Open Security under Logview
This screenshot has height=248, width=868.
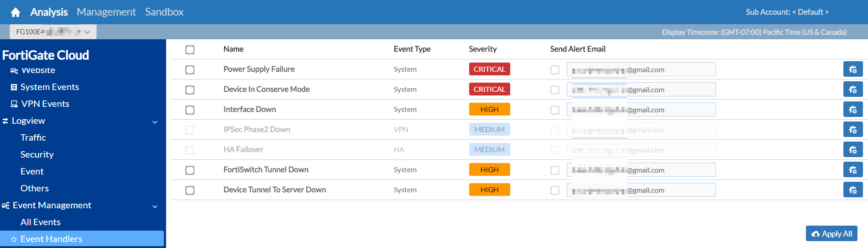[x=37, y=154]
